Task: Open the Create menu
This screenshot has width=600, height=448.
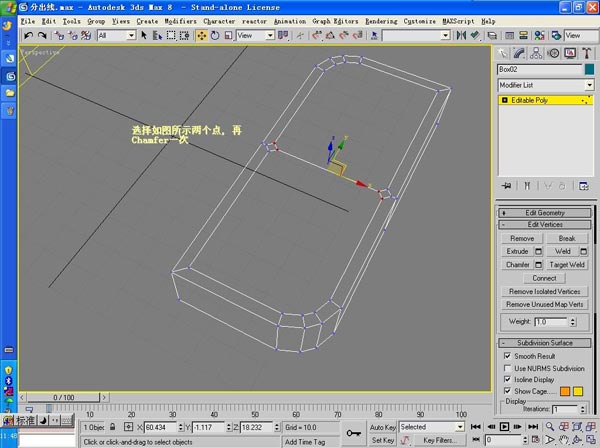Action: pyautogui.click(x=147, y=21)
